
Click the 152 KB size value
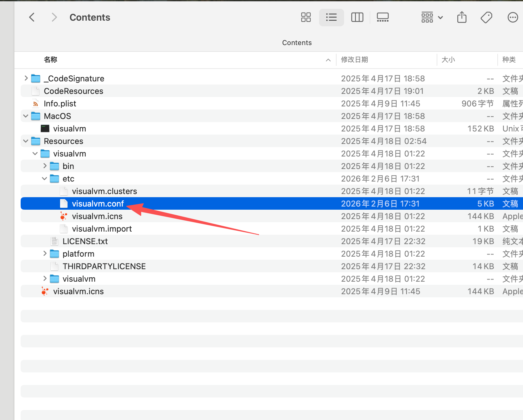coord(481,129)
